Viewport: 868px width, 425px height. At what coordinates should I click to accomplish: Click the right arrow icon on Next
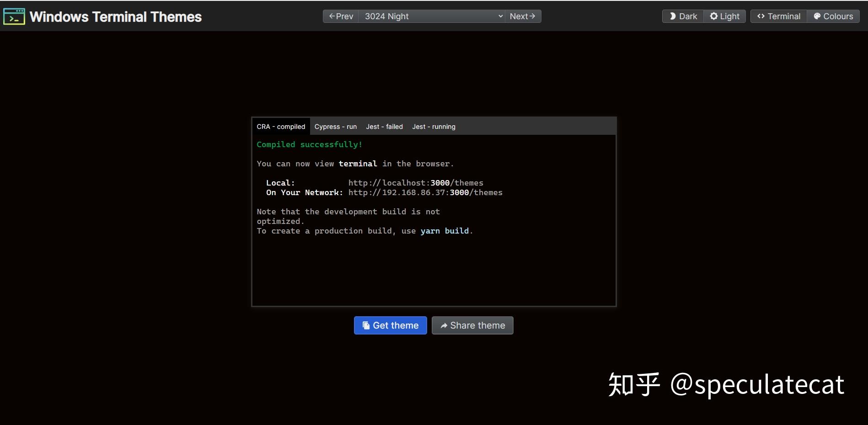point(533,16)
